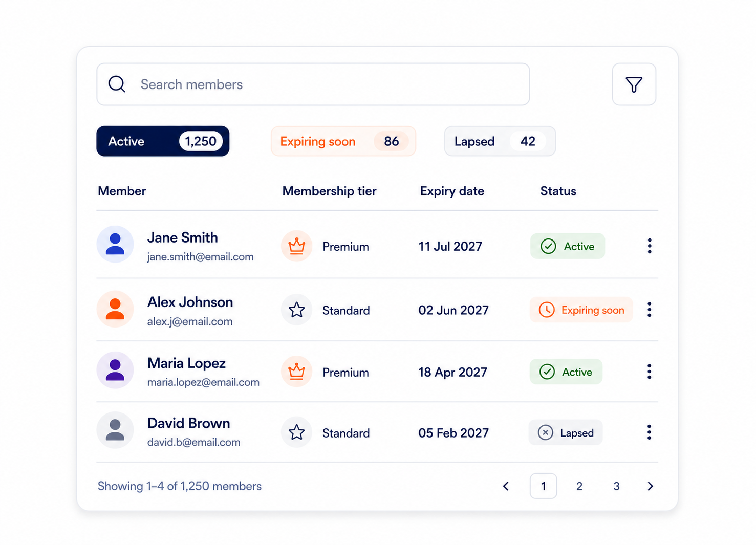Image resolution: width=756 pixels, height=545 pixels.
Task: Click the Active status badge for Maria Lopez
Action: click(x=566, y=372)
